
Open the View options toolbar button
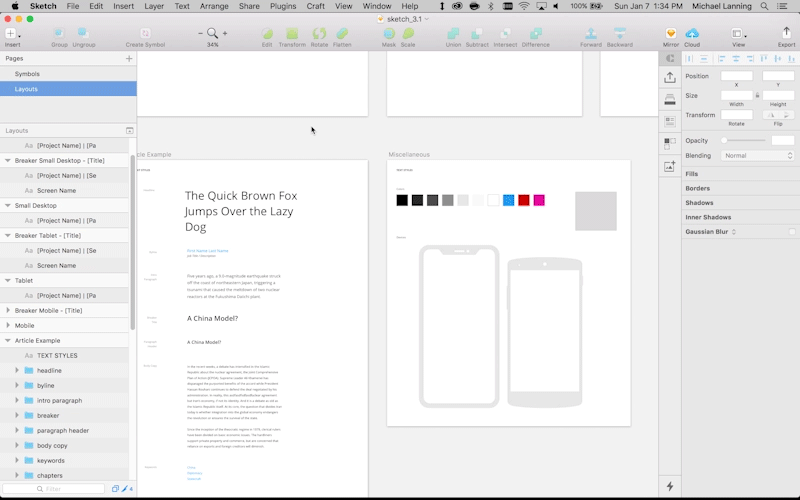tap(738, 34)
